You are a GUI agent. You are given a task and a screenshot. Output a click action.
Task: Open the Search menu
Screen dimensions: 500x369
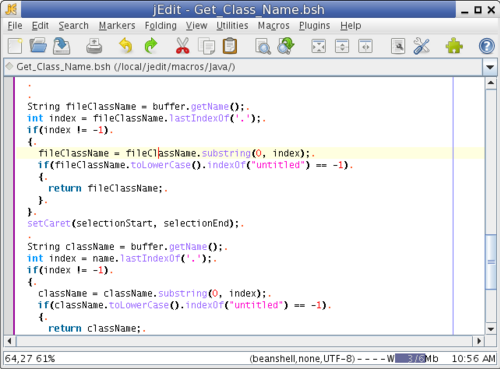click(x=73, y=25)
